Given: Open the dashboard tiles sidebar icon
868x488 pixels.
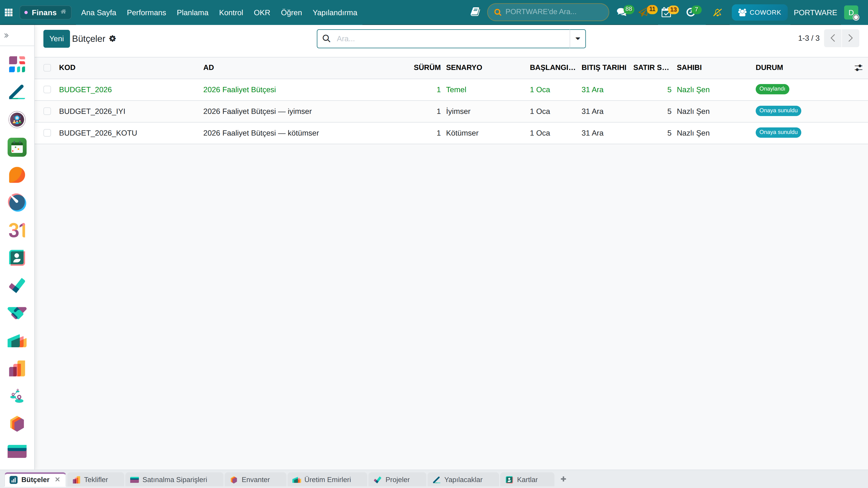Looking at the screenshot, I should pyautogui.click(x=17, y=64).
